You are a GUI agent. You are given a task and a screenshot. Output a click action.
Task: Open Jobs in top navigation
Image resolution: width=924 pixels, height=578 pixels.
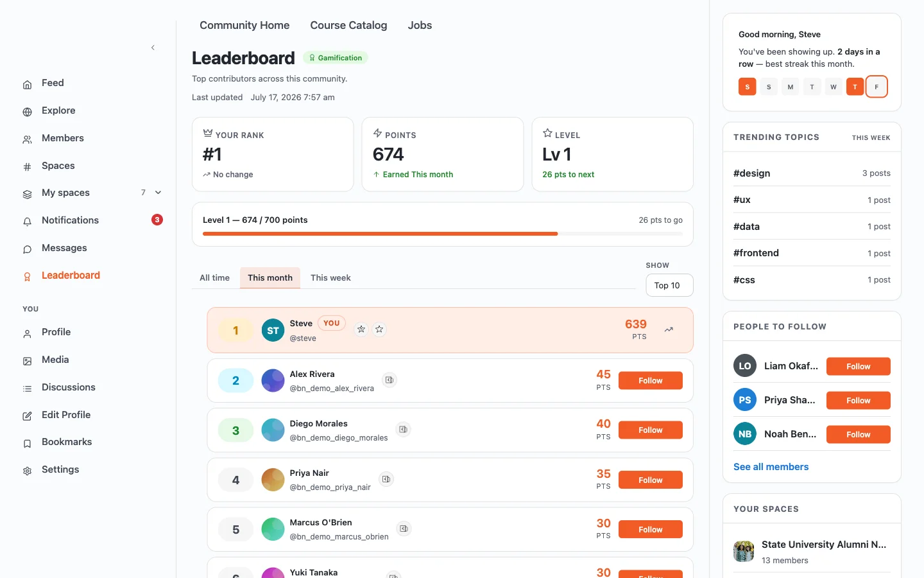[x=420, y=25]
